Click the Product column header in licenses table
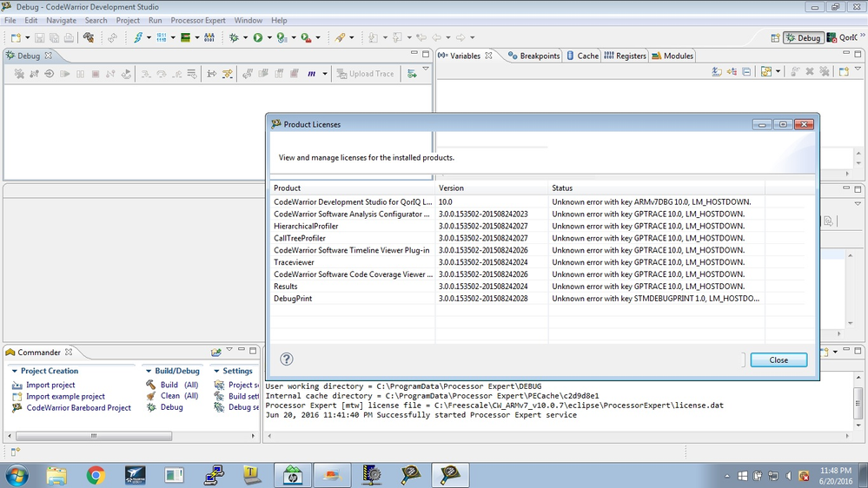 [353, 188]
